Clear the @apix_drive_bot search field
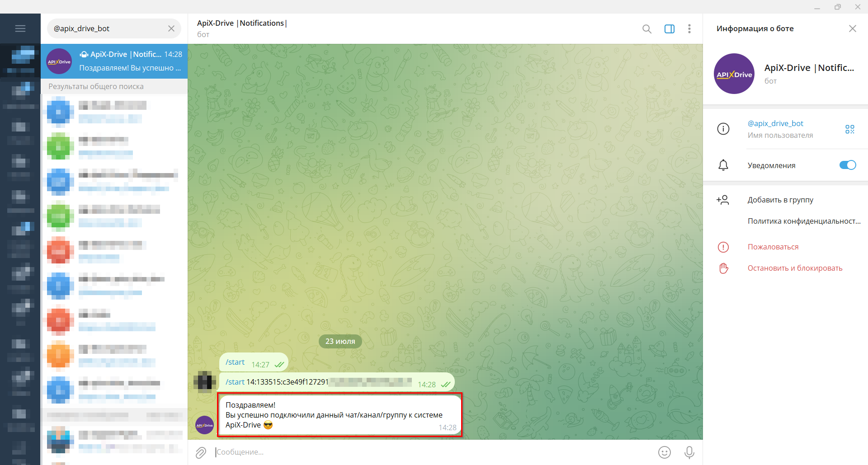 (x=171, y=28)
